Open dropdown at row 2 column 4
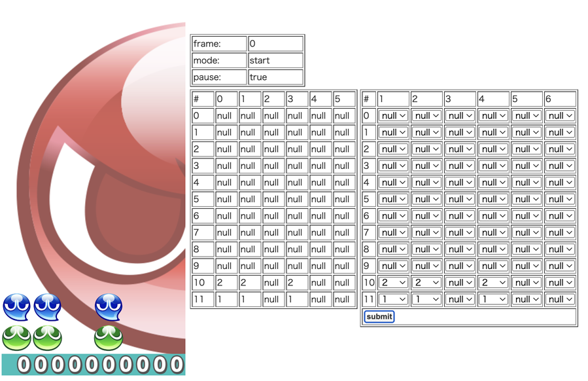 (x=493, y=149)
